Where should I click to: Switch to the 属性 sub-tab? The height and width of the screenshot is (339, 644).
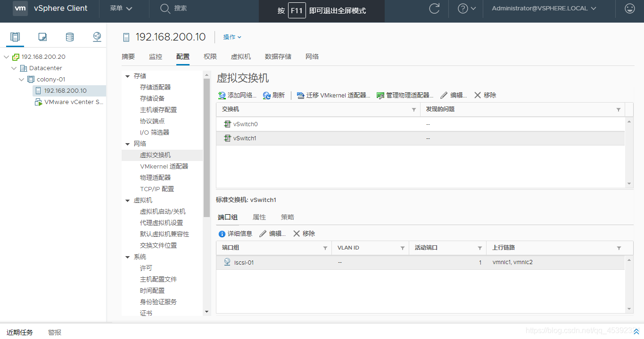(x=259, y=217)
